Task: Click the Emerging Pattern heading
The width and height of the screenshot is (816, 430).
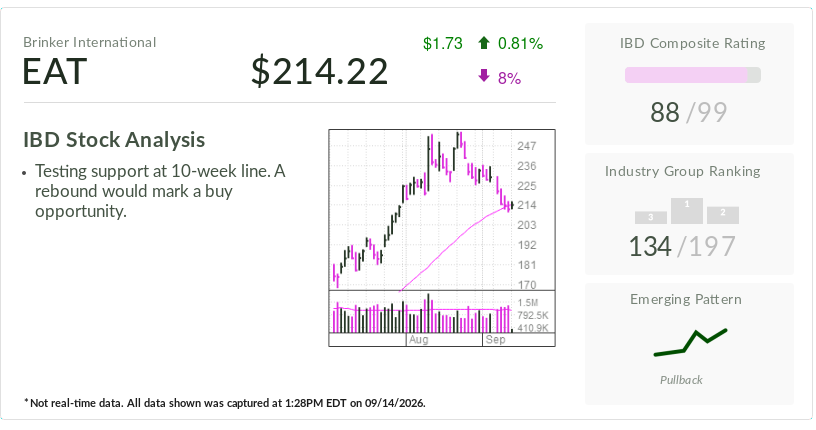Action: tap(686, 299)
